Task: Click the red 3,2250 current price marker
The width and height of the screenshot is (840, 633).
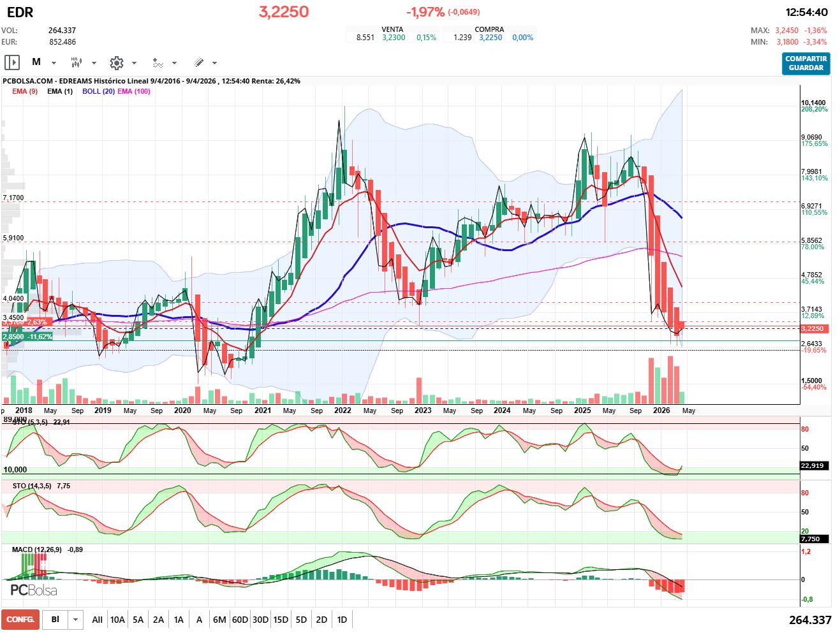Action: click(813, 329)
